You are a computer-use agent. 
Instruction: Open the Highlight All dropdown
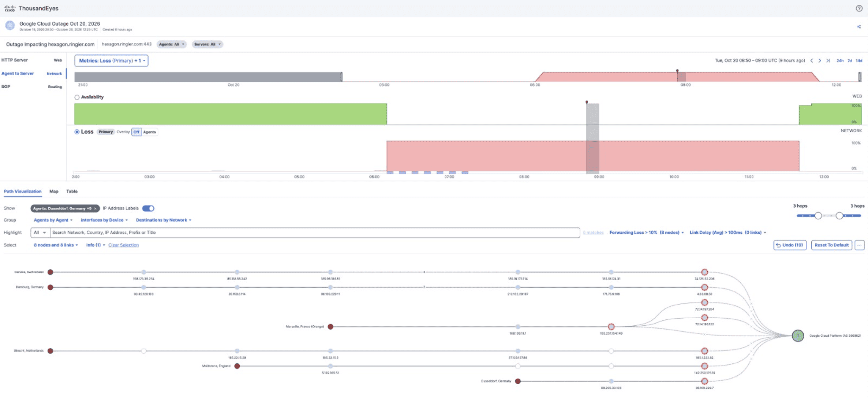(x=40, y=233)
